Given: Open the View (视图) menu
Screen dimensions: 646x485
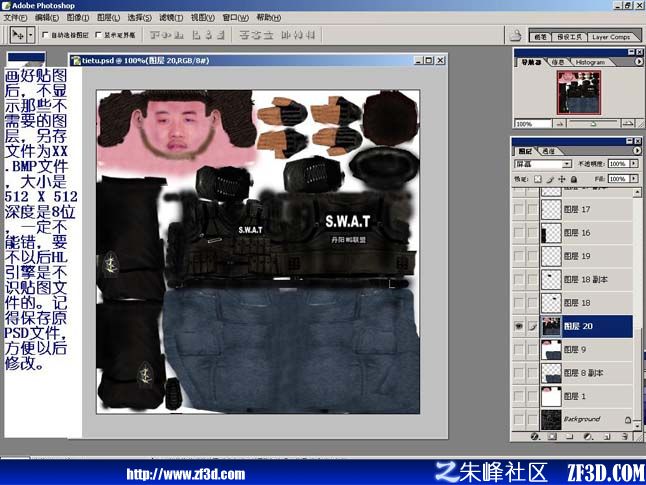Looking at the screenshot, I should (x=202, y=18).
